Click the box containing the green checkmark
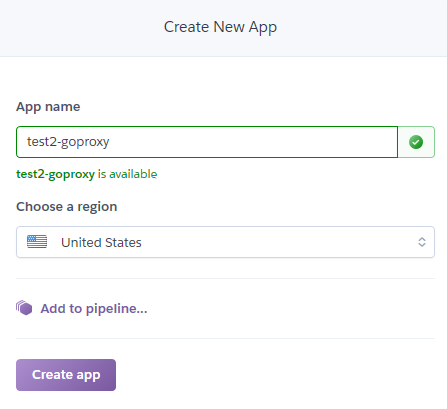Screen dimensions: 447x409 (x=416, y=142)
